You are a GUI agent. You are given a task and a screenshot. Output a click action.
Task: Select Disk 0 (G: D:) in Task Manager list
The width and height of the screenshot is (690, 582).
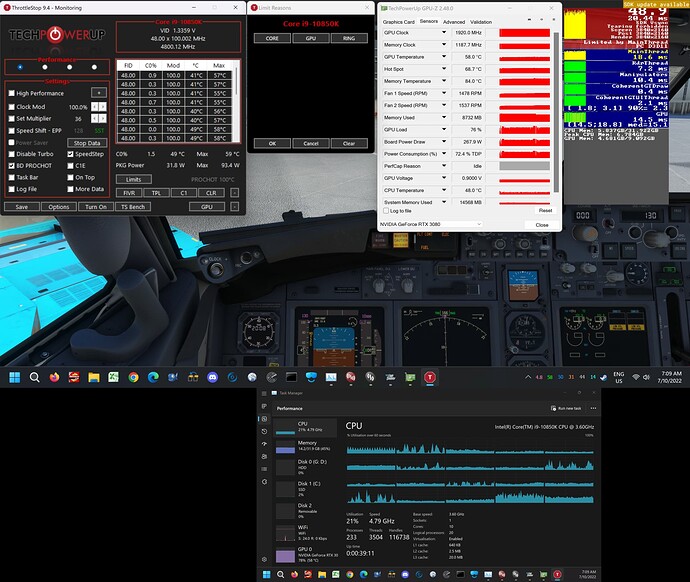click(305, 467)
